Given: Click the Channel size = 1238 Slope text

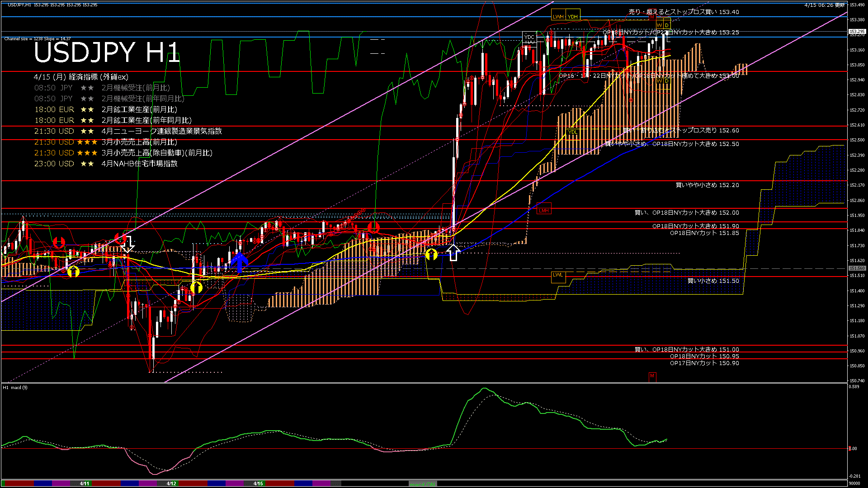Looking at the screenshot, I should pyautogui.click(x=37, y=39).
